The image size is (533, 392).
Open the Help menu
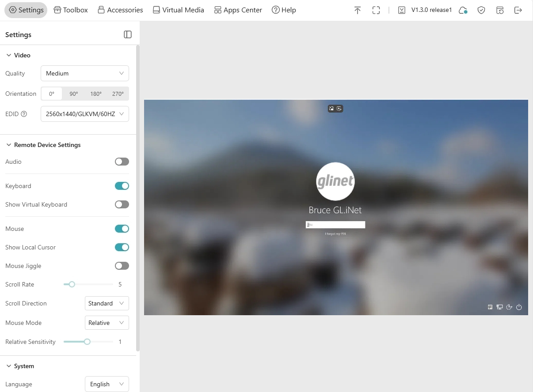tap(284, 10)
